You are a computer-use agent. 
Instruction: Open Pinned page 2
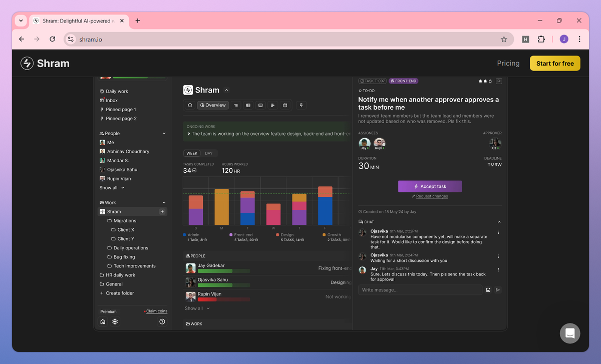pyautogui.click(x=118, y=119)
